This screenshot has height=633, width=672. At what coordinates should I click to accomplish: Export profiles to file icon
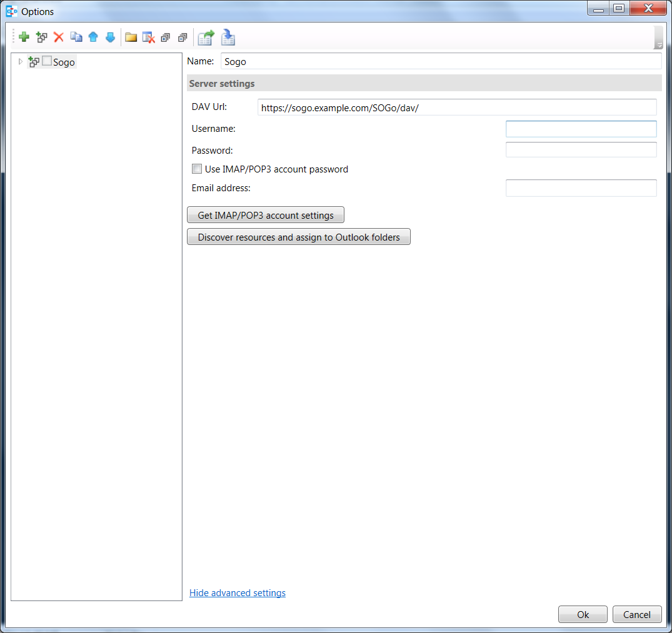tap(206, 37)
